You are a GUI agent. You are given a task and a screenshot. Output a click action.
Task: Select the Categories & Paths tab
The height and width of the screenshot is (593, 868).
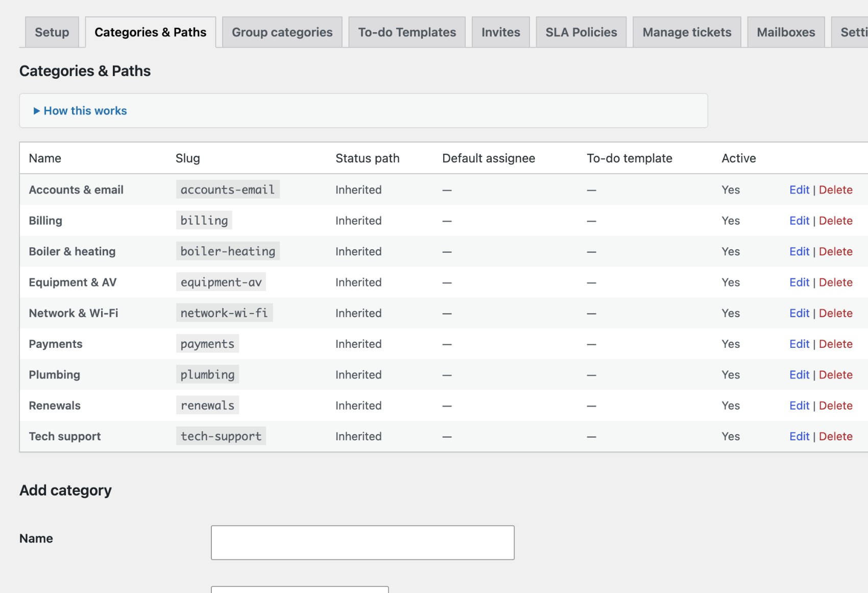(151, 32)
